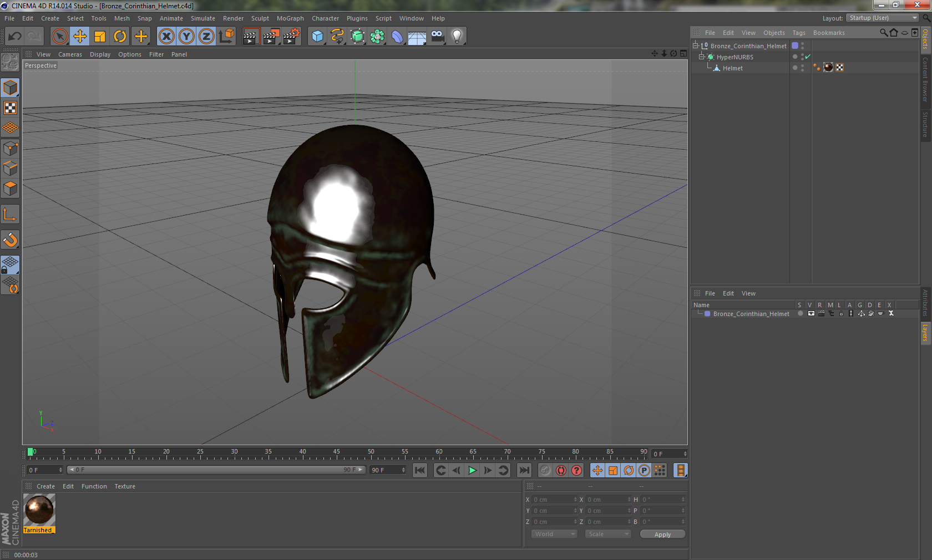Toggle Y axis lock
The width and height of the screenshot is (932, 560).
pos(186,37)
